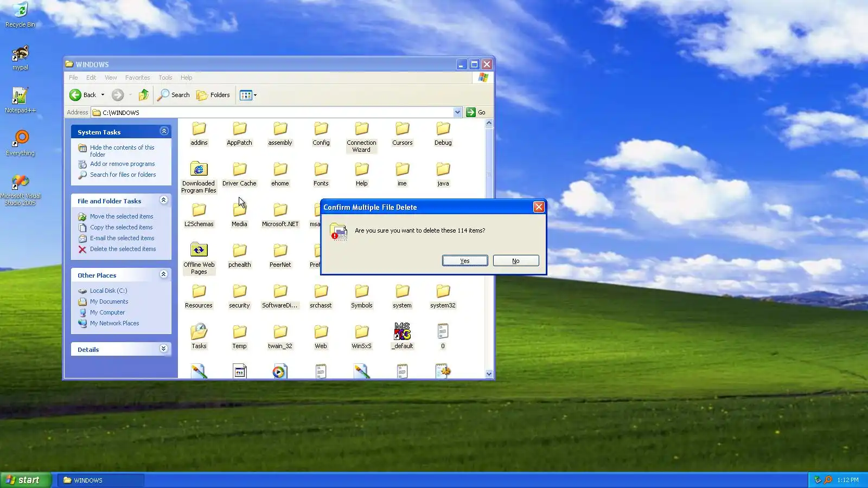The width and height of the screenshot is (868, 488).
Task: Launch the mypal browser desktop icon
Action: click(20, 57)
